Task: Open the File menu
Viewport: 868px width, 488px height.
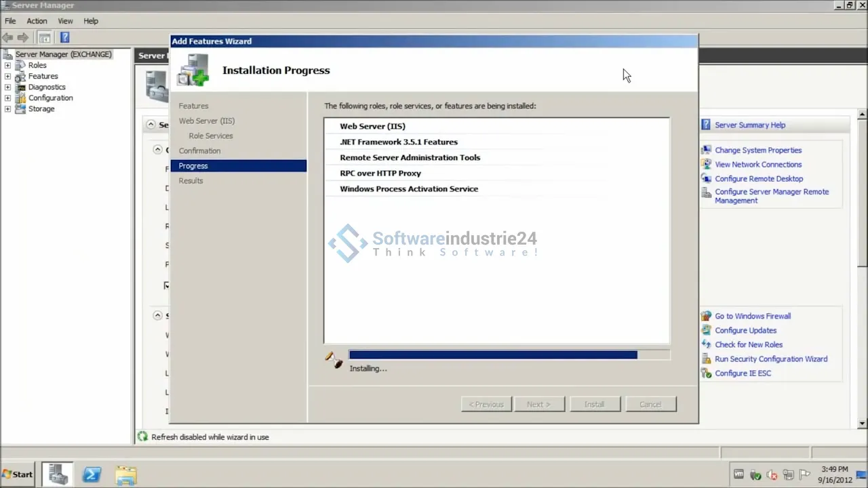Action: point(10,21)
